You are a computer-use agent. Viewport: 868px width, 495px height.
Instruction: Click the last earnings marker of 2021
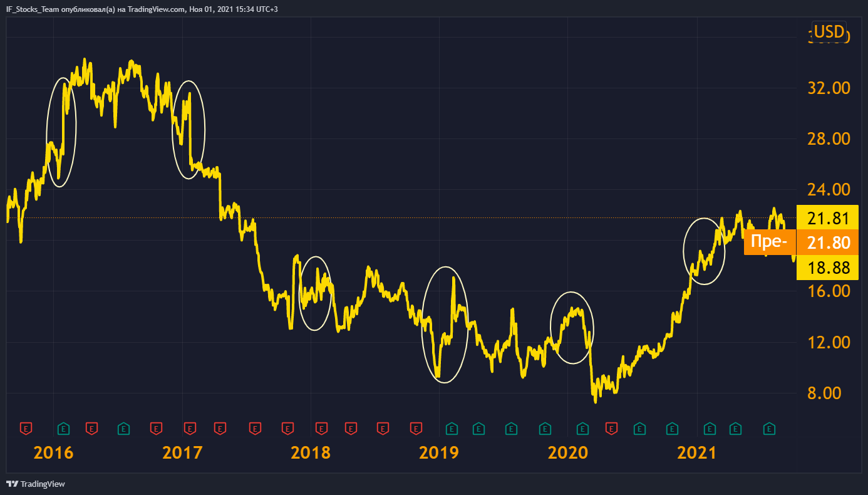[x=769, y=429]
